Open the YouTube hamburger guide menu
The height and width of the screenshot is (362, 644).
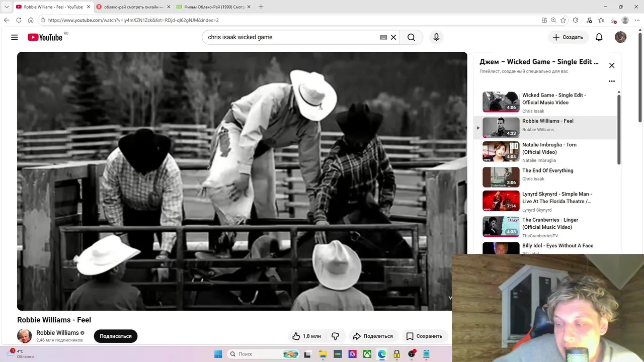point(15,37)
